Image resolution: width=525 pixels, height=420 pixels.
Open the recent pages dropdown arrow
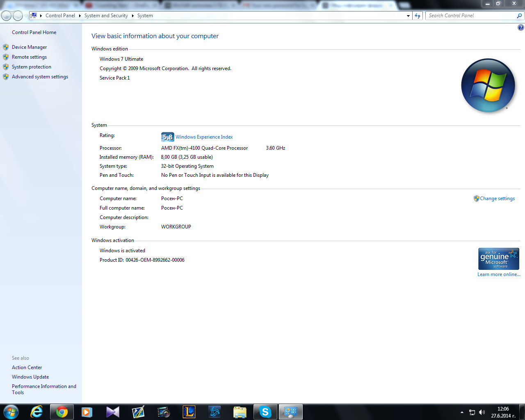26,16
